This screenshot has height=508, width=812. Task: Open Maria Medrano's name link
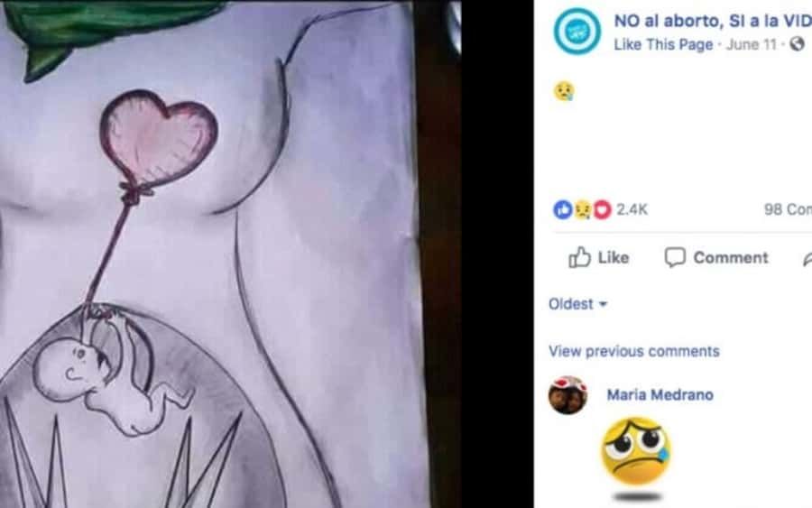(660, 394)
